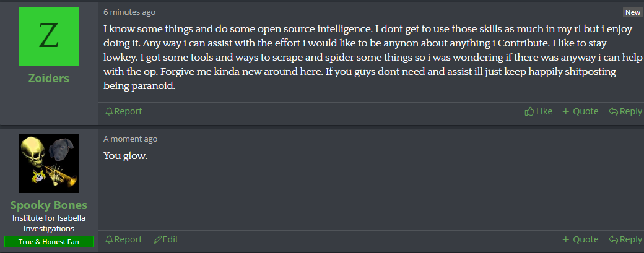Open the 'A moment ago' post timestamp
Viewport: 644px width, 253px height.
[x=130, y=139]
